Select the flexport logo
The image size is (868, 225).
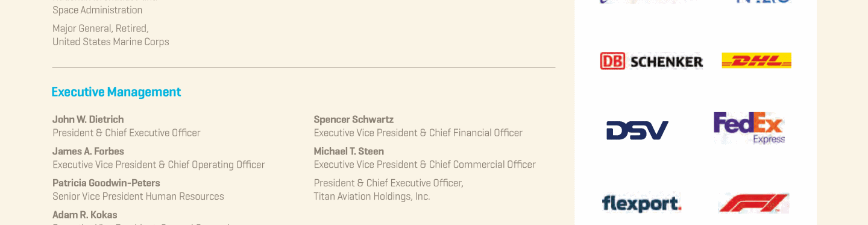click(x=641, y=203)
